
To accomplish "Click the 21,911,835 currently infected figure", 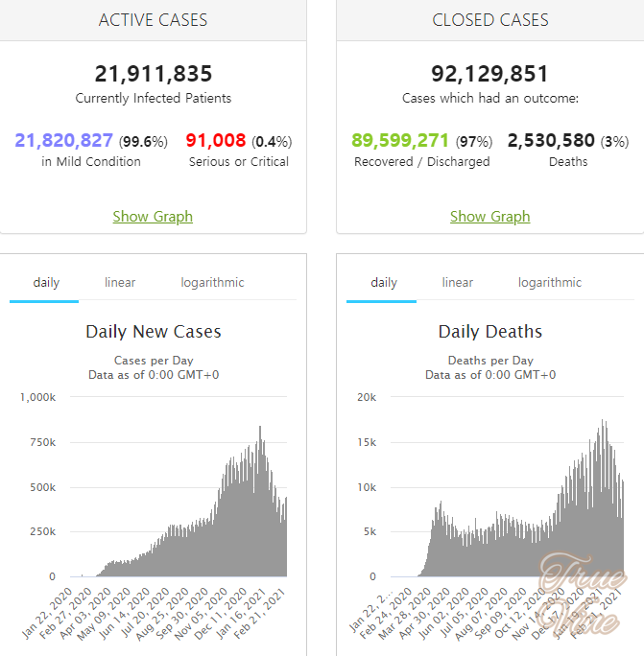I will coord(153,74).
